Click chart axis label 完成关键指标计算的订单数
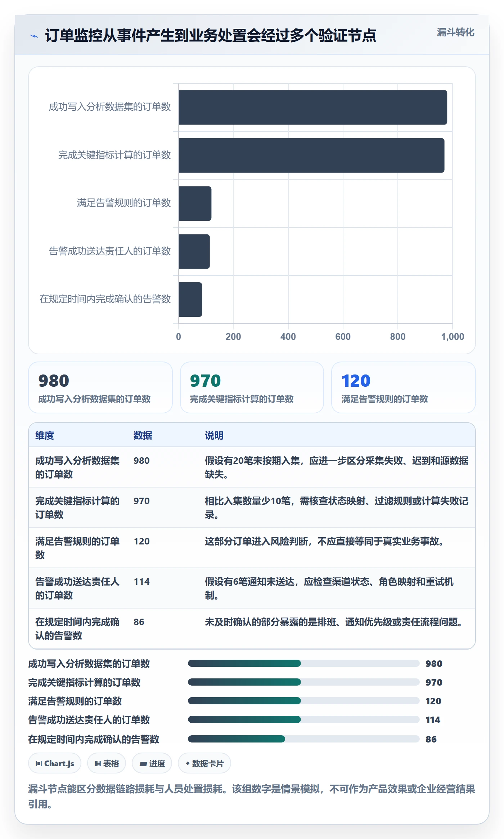The height and width of the screenshot is (839, 504). click(114, 155)
